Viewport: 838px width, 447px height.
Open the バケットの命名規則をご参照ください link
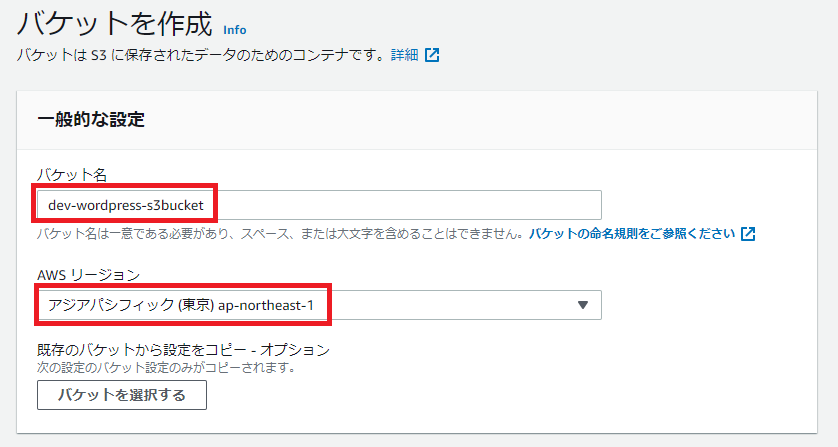point(632,234)
